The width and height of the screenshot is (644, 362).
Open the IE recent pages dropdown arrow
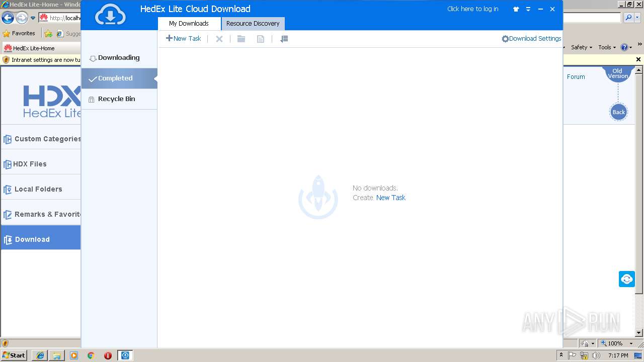tap(33, 18)
